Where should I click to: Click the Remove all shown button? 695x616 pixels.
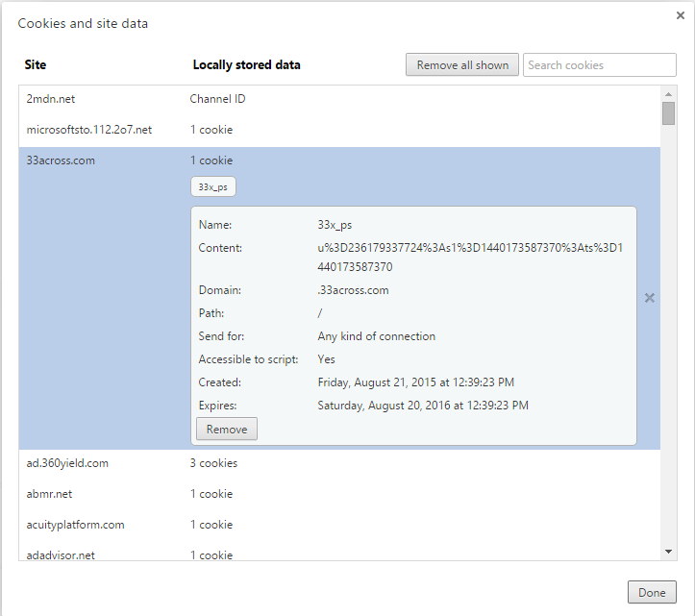[461, 65]
